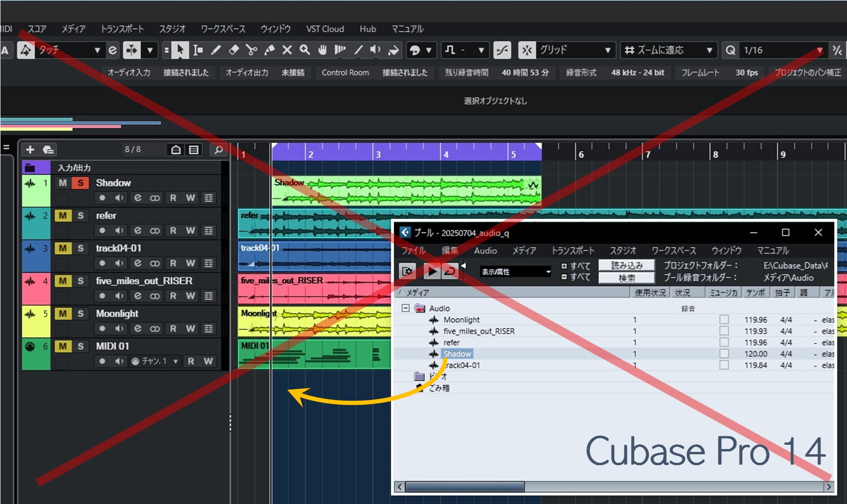Select the Draw pencil tool
This screenshot has height=504, width=847.
point(216,50)
